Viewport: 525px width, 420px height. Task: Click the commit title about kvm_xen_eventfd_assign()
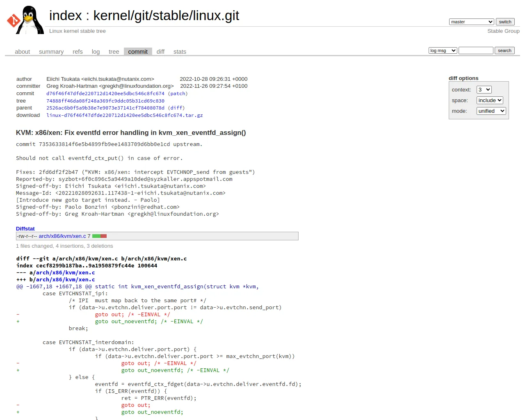pos(131,133)
